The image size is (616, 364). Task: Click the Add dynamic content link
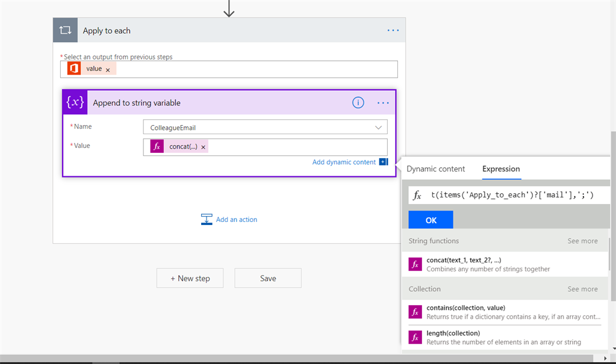click(x=344, y=162)
